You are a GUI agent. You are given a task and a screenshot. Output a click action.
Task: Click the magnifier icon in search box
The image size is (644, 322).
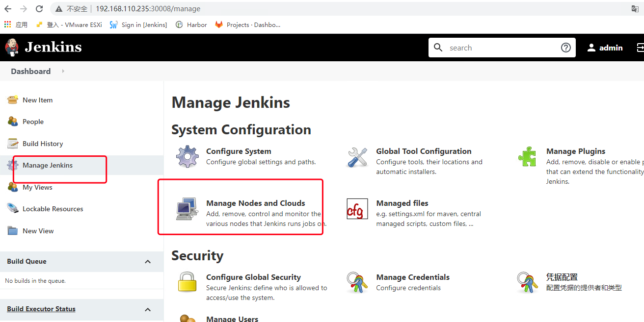pos(438,47)
